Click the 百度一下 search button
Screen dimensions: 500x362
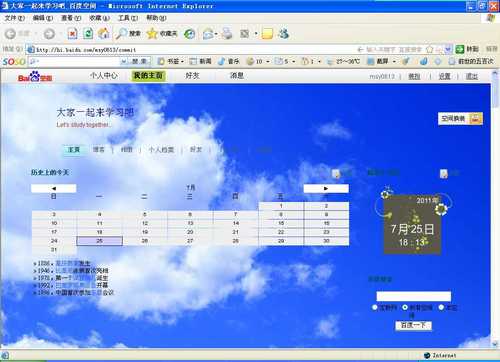[413, 325]
